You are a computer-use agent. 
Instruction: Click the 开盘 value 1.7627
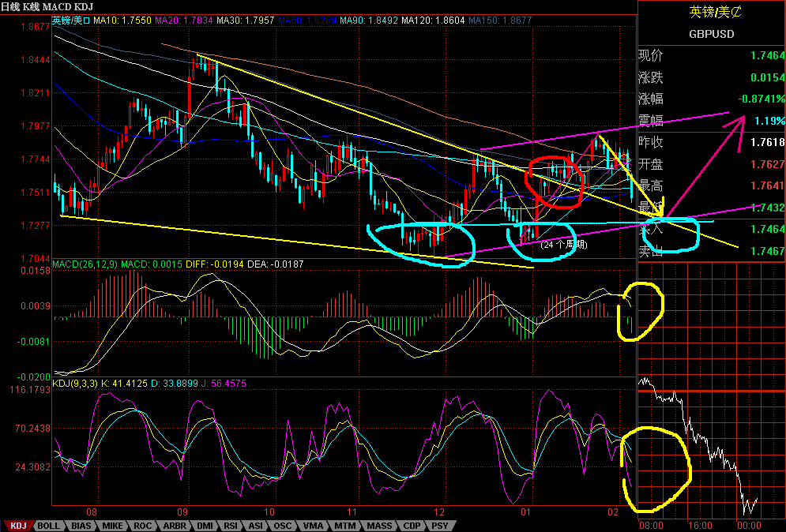click(768, 164)
